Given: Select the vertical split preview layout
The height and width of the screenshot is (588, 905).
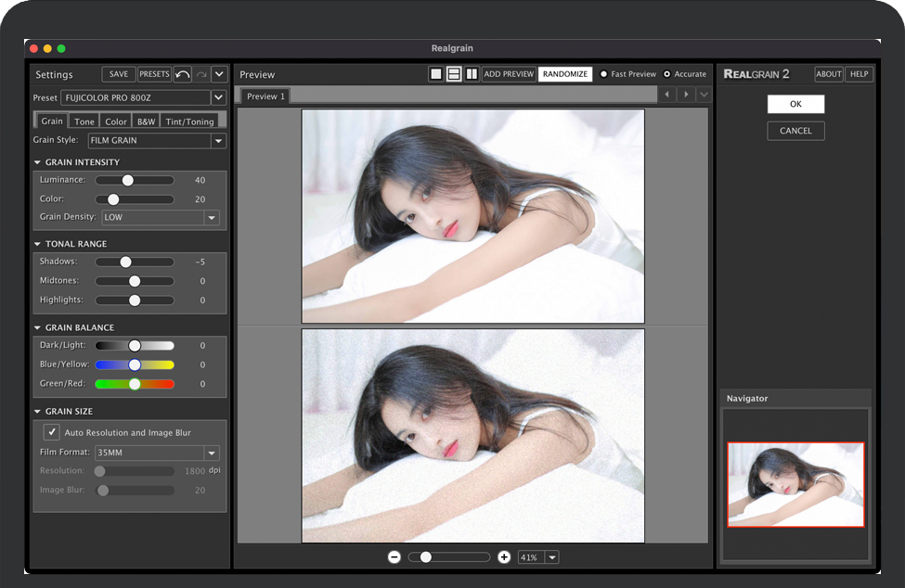Looking at the screenshot, I should click(472, 74).
